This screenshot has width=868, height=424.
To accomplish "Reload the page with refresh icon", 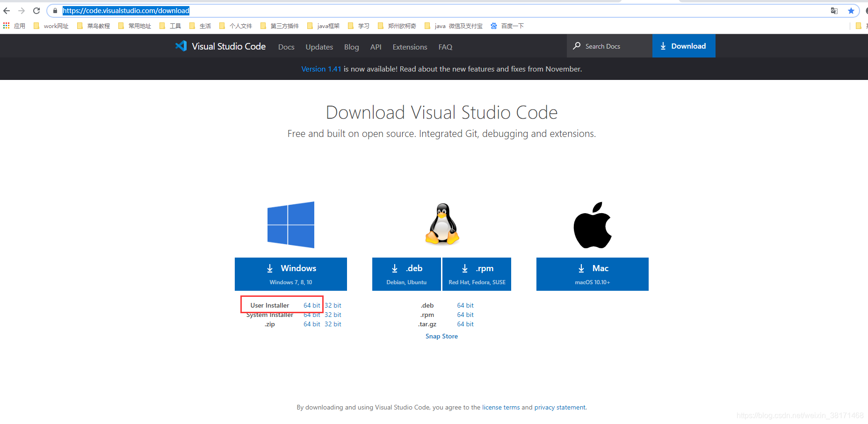I will tap(36, 11).
